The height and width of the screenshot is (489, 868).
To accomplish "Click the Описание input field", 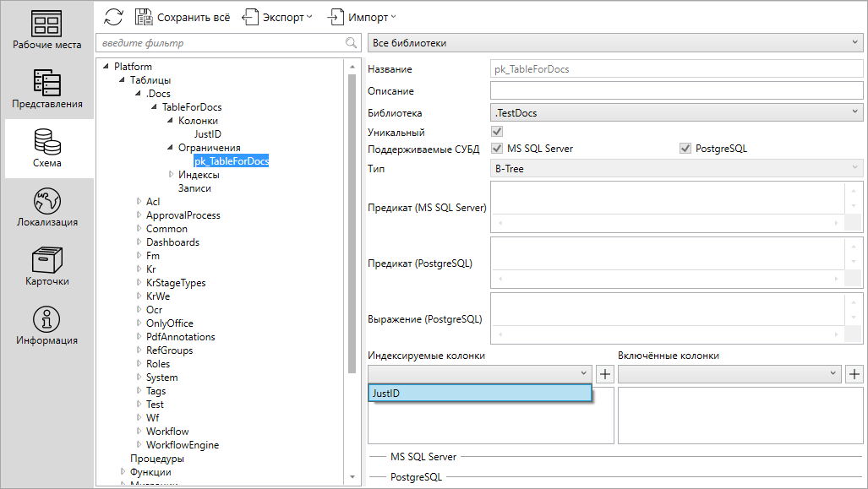I will click(676, 90).
